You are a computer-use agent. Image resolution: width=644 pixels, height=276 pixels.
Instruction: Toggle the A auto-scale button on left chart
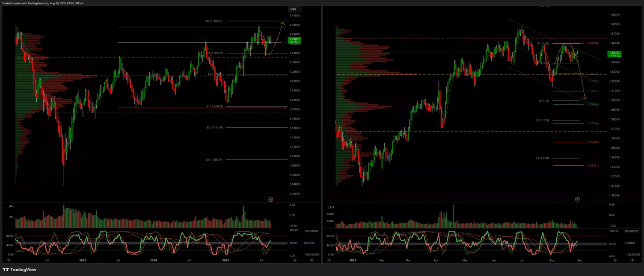point(294,260)
